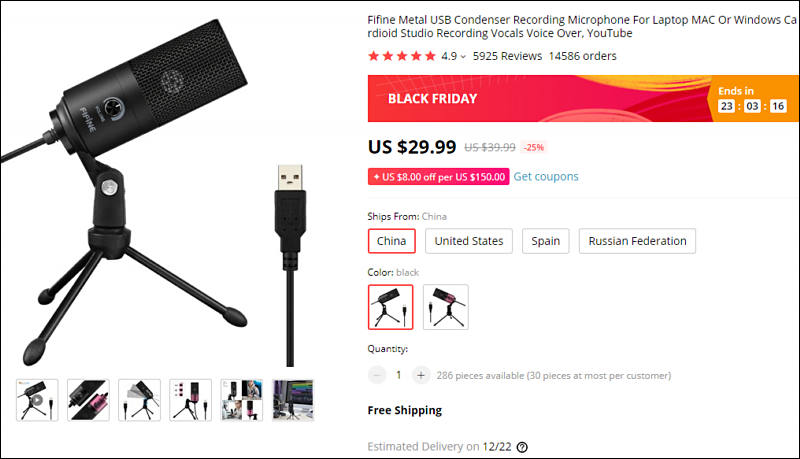This screenshot has height=459, width=800.
Task: Select the pink microphone color swatch
Action: point(445,307)
